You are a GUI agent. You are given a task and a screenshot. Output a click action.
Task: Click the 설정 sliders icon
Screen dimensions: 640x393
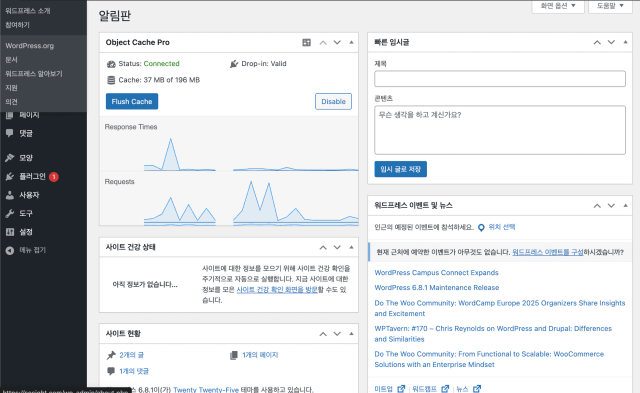point(10,232)
